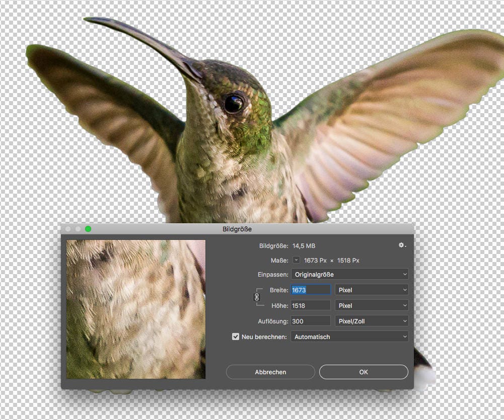Click the green window button on the dialog
The width and height of the screenshot is (504, 420).
pos(88,229)
